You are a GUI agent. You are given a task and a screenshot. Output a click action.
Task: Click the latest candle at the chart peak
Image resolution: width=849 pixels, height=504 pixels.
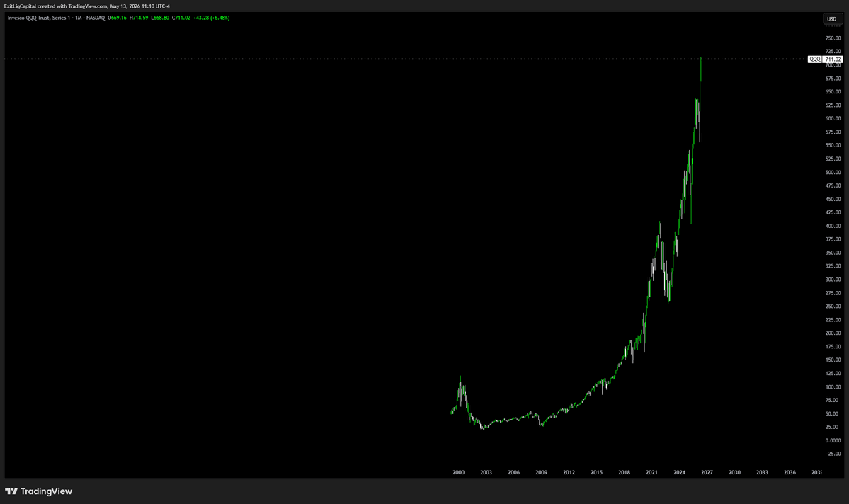(700, 69)
